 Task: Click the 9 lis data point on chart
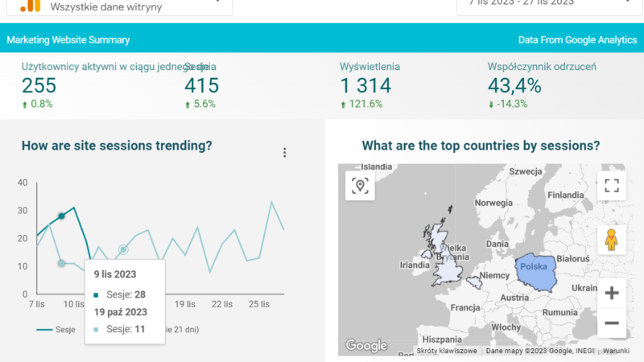tap(61, 216)
